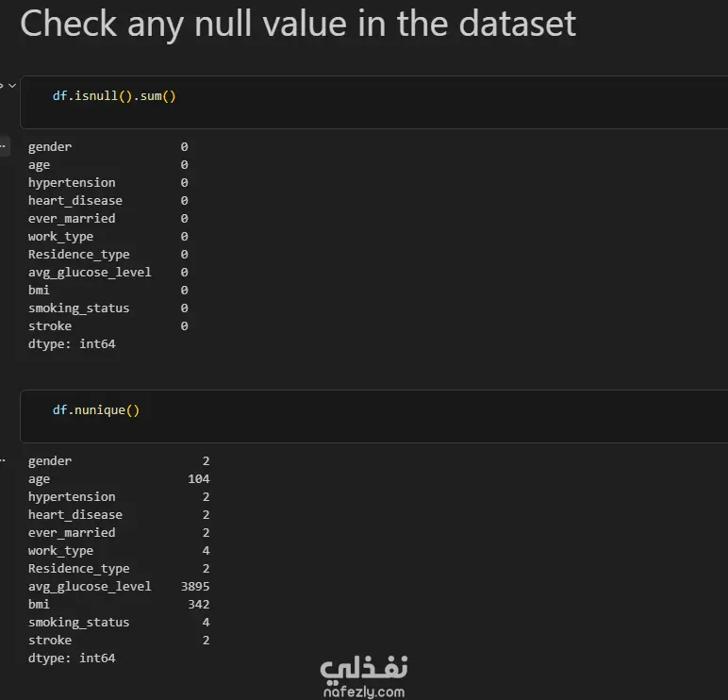Screen dimensions: 728x700
Task: Click the 342 unique bmi count
Action: click(x=199, y=604)
